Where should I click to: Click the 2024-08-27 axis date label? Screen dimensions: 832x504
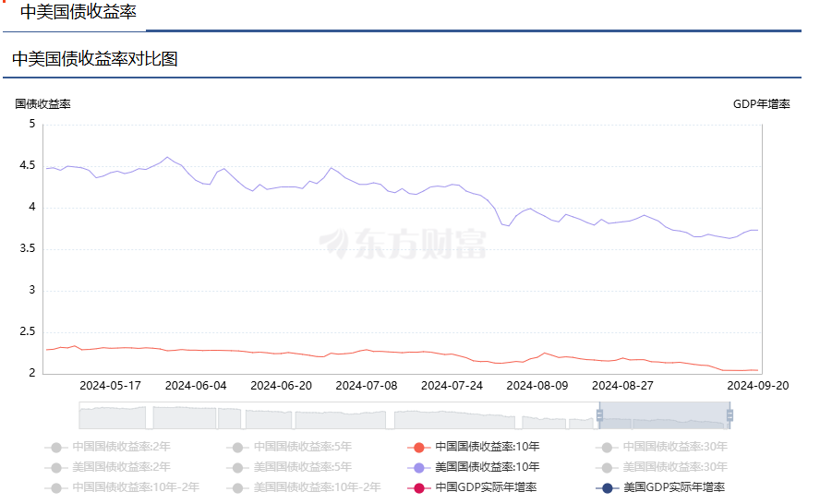tap(623, 386)
